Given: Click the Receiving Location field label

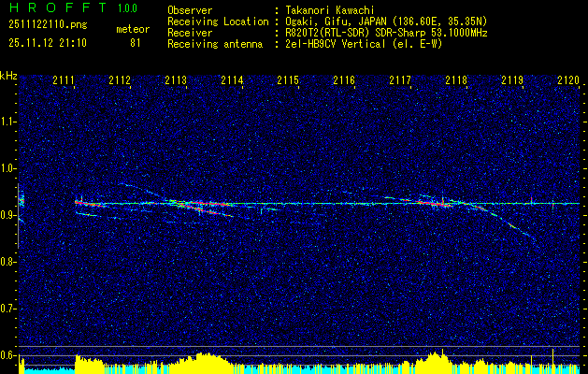Looking at the screenshot, I should [218, 22].
